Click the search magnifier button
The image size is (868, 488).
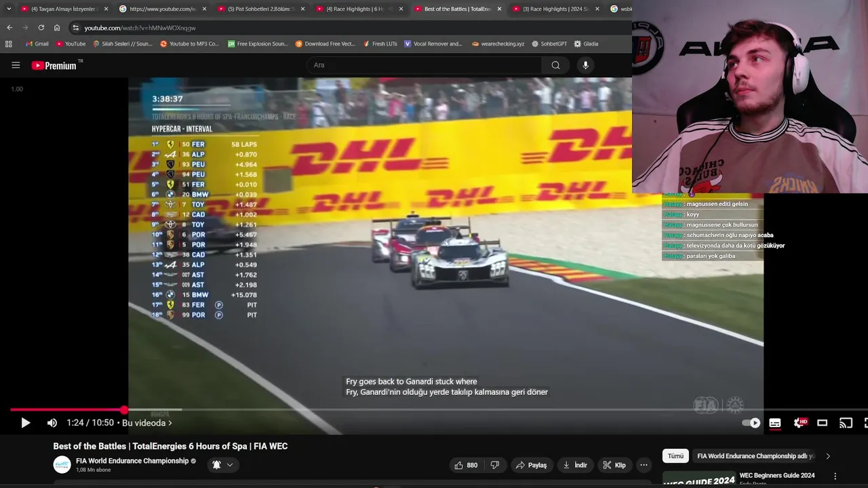555,65
